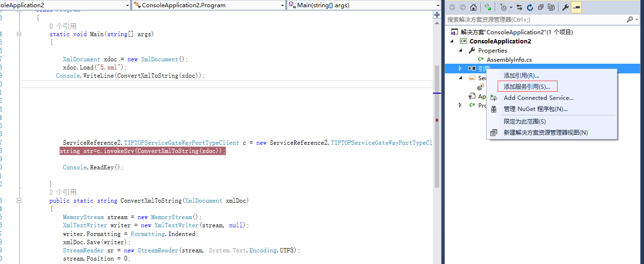Choose Add Connected Service... menu entry
Viewport: 644px width, 264px height.
538,97
